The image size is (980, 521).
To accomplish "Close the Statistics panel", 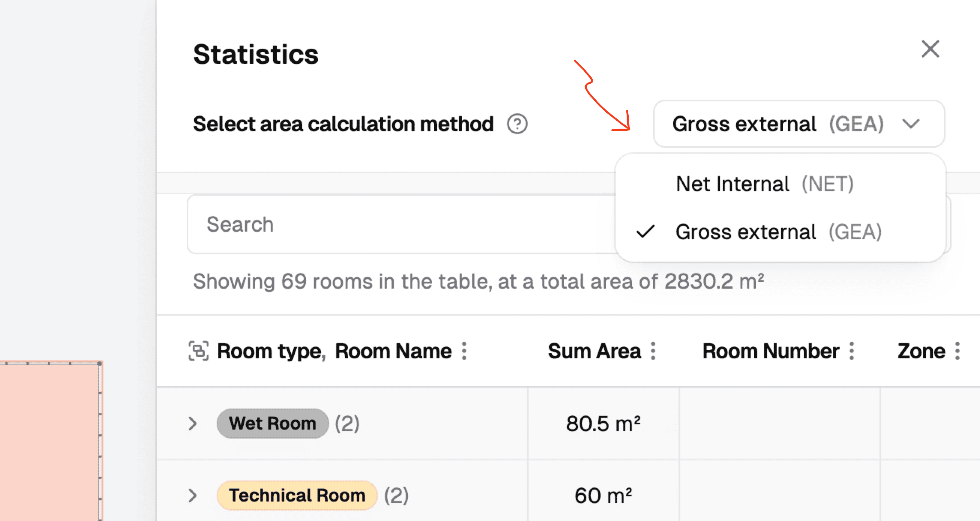I will click(930, 49).
